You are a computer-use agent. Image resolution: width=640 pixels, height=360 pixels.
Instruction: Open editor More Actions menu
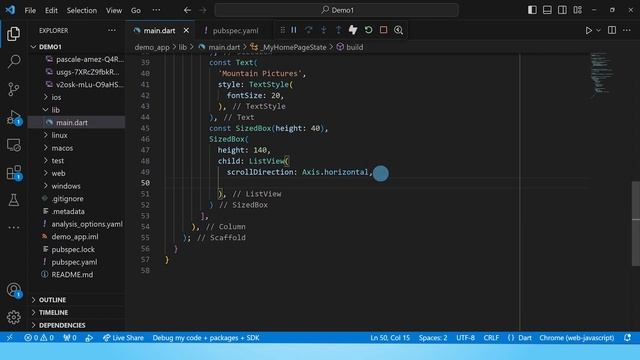pyautogui.click(x=627, y=30)
